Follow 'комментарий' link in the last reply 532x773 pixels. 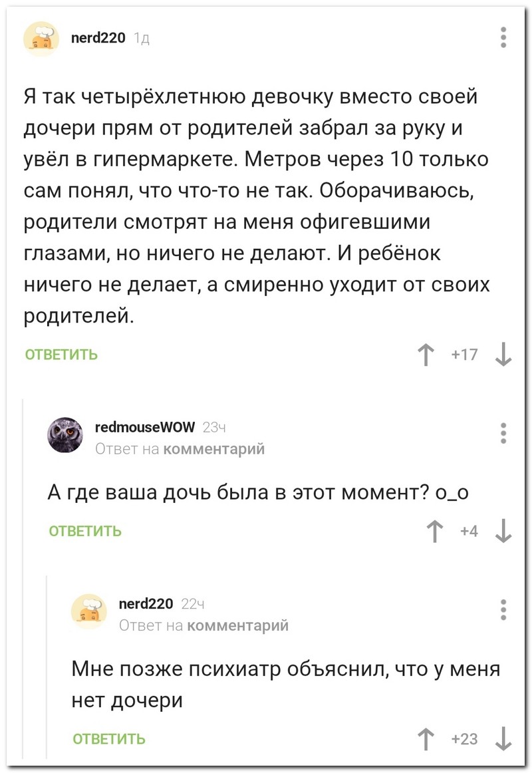tap(237, 625)
